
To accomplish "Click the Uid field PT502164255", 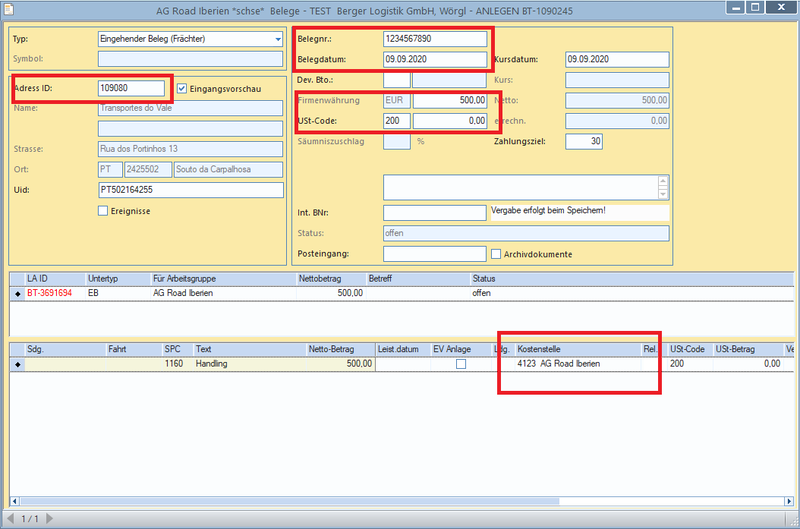I will (x=191, y=190).
